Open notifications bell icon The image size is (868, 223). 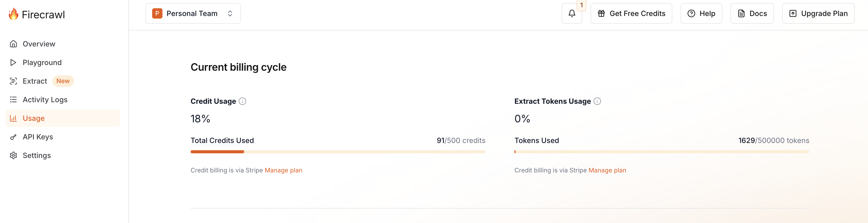pos(572,13)
